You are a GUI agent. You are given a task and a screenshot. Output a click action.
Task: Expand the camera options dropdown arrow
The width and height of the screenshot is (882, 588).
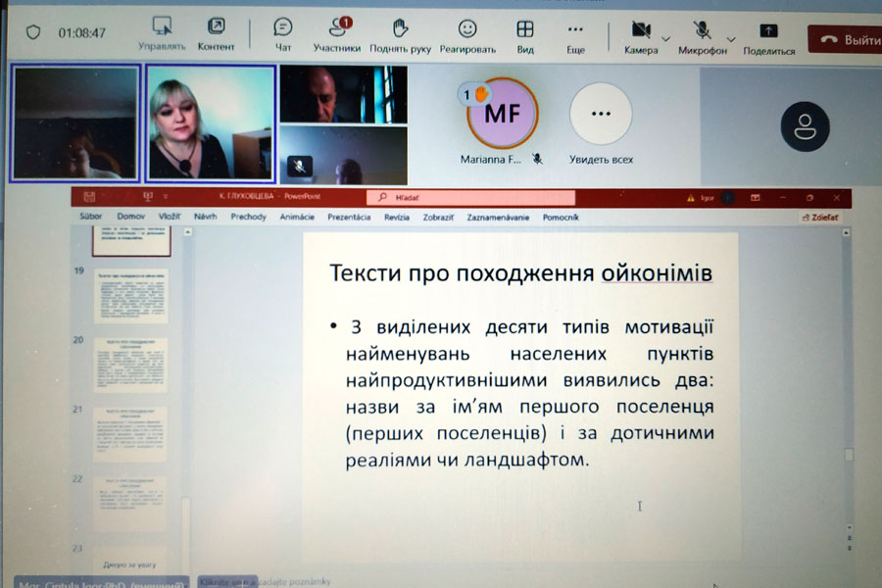pyautogui.click(x=666, y=39)
